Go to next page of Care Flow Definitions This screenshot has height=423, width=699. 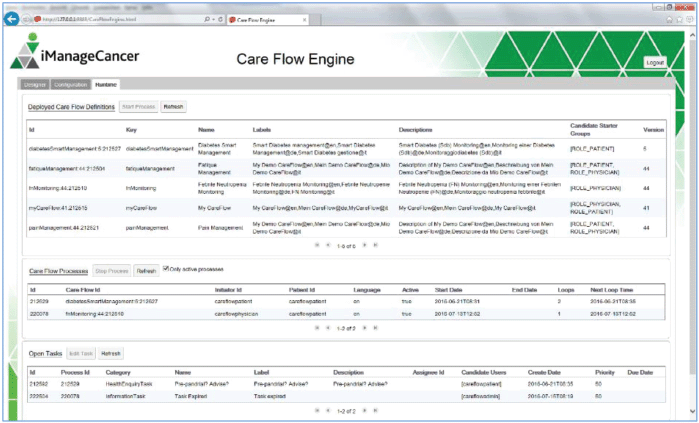(364, 245)
